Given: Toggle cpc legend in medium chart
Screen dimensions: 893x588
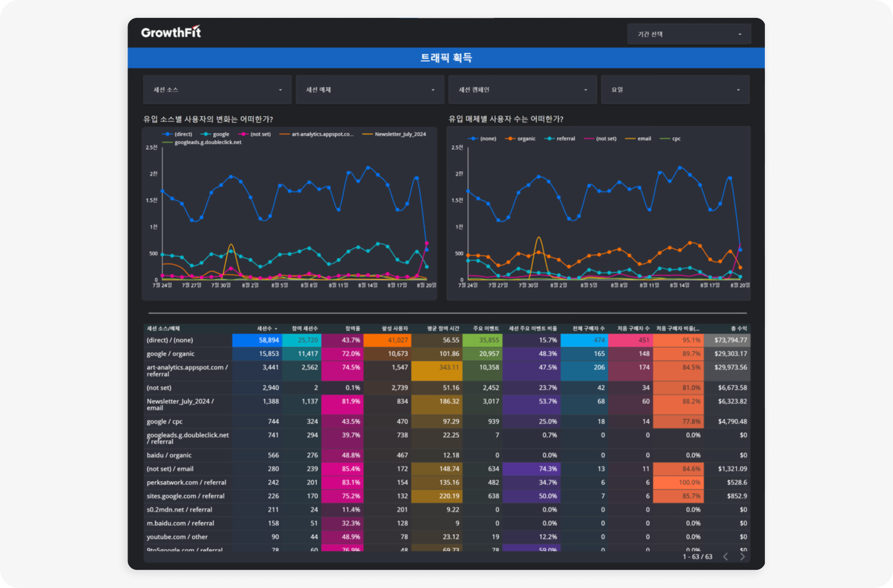Looking at the screenshot, I should [670, 138].
